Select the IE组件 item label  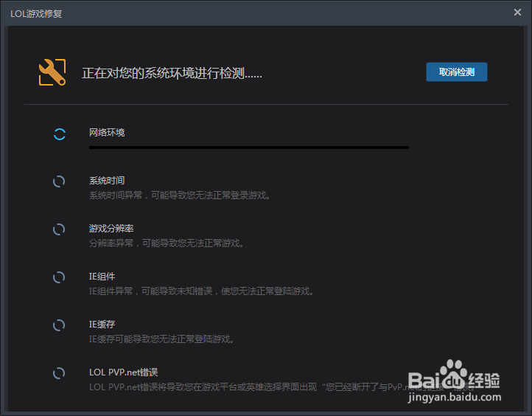tap(102, 277)
